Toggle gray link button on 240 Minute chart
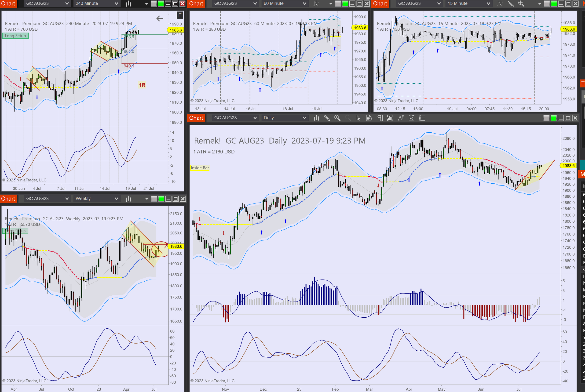Image resolution: width=585 pixels, height=392 pixels. tap(154, 4)
